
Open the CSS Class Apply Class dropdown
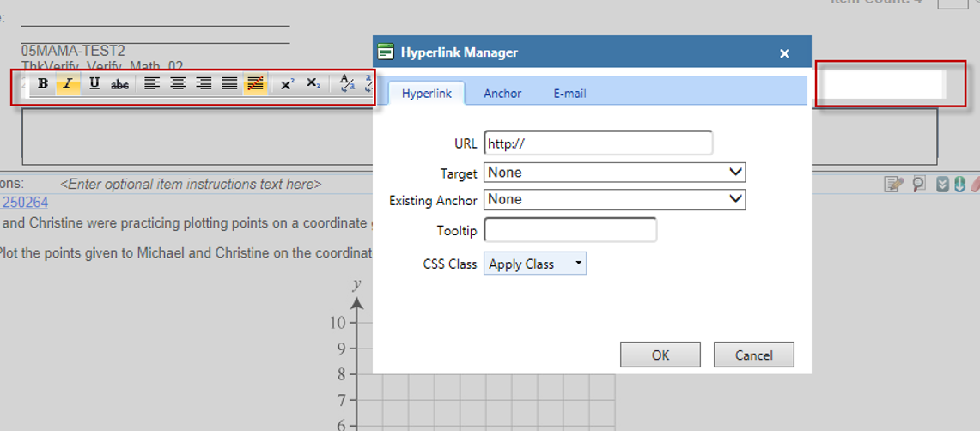point(534,264)
